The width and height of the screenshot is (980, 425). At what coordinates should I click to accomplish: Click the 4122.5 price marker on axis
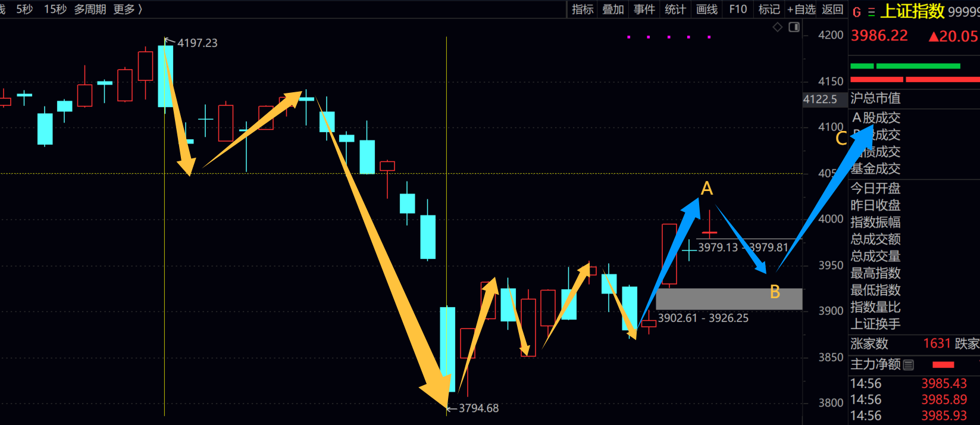pyautogui.click(x=821, y=99)
